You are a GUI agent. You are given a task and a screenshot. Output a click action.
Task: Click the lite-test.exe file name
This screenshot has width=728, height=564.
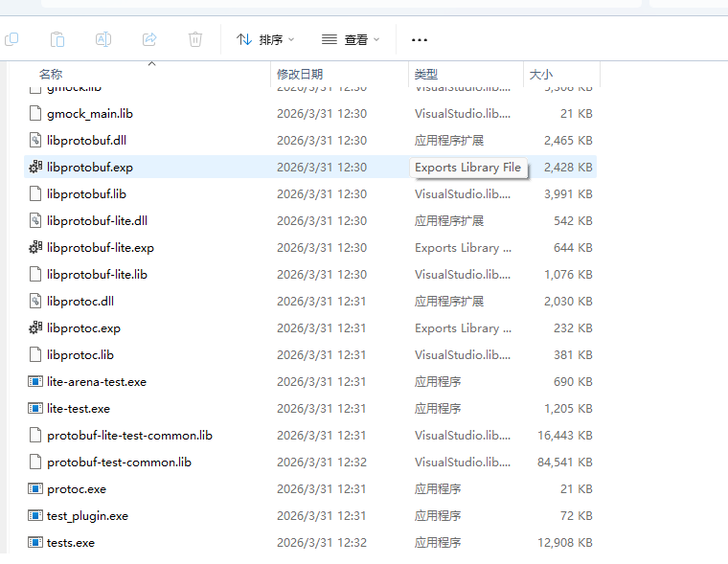coord(79,409)
